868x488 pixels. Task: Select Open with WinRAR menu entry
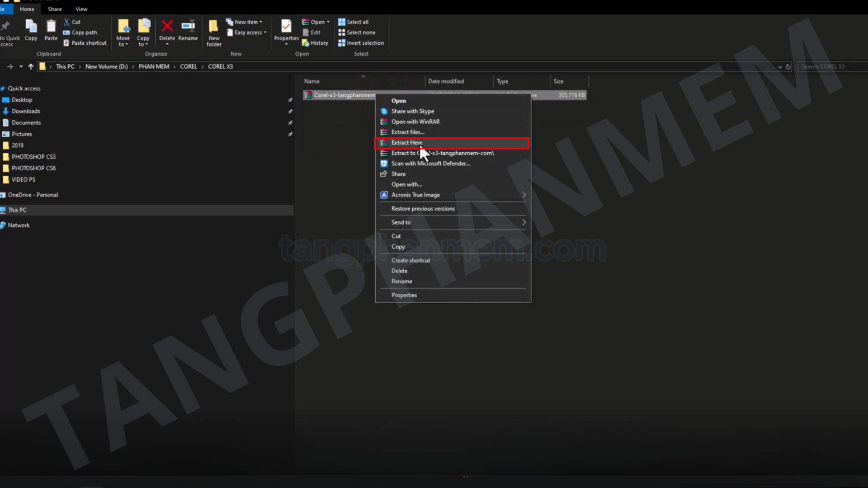[415, 122]
